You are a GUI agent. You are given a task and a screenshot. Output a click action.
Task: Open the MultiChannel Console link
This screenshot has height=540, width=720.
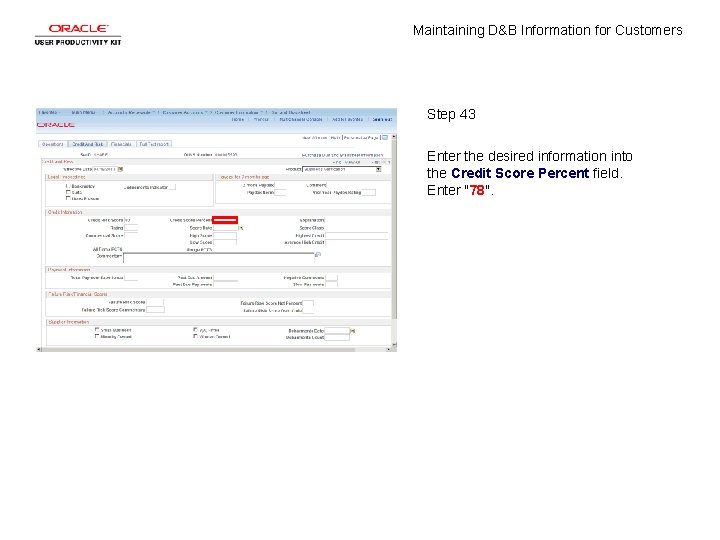coord(301,119)
